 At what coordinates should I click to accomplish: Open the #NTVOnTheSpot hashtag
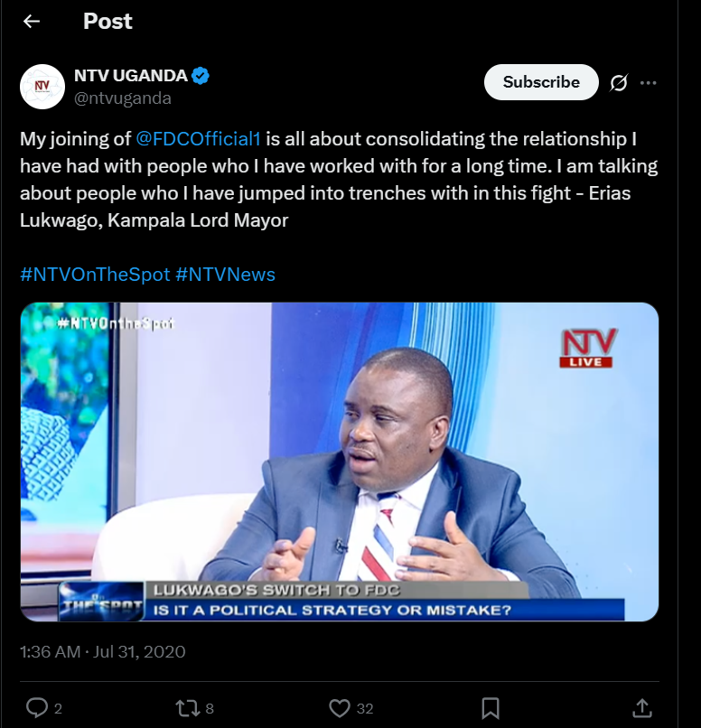click(95, 274)
